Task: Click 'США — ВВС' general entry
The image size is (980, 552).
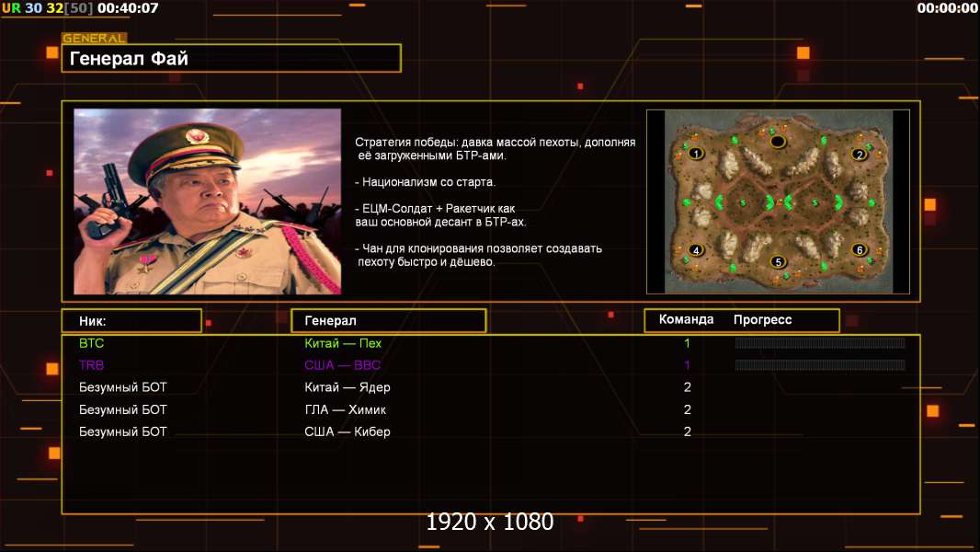Action: [x=343, y=365]
